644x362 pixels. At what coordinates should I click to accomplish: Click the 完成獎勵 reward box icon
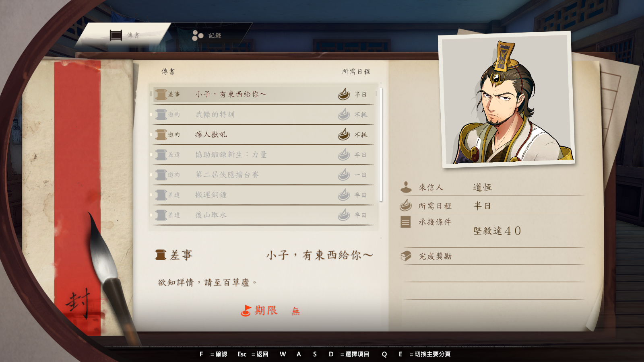(x=406, y=256)
